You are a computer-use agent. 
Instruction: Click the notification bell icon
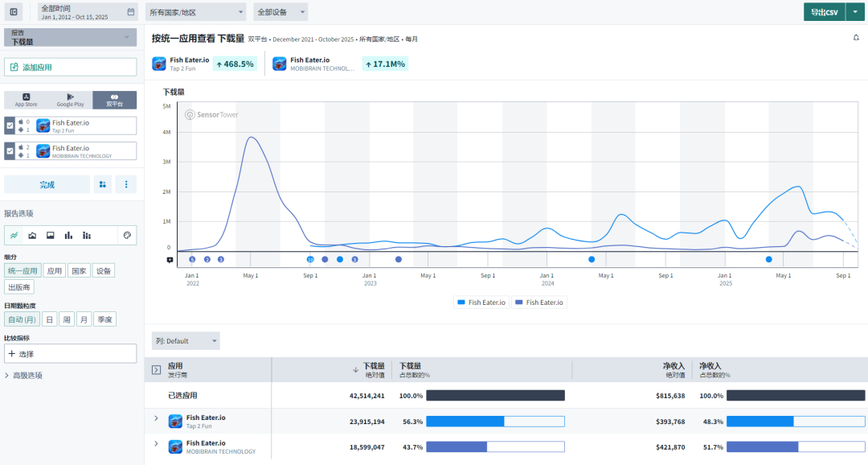(856, 38)
